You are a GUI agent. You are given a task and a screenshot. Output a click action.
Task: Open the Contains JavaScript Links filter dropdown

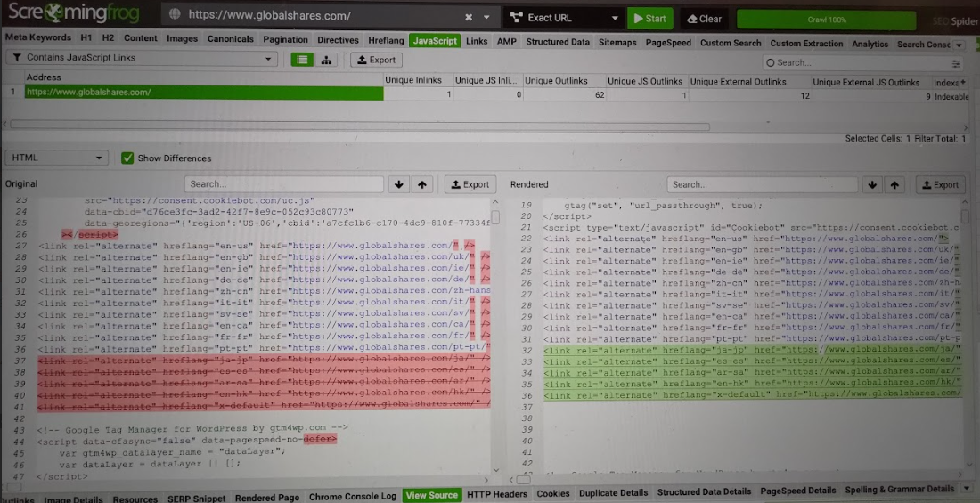click(142, 58)
